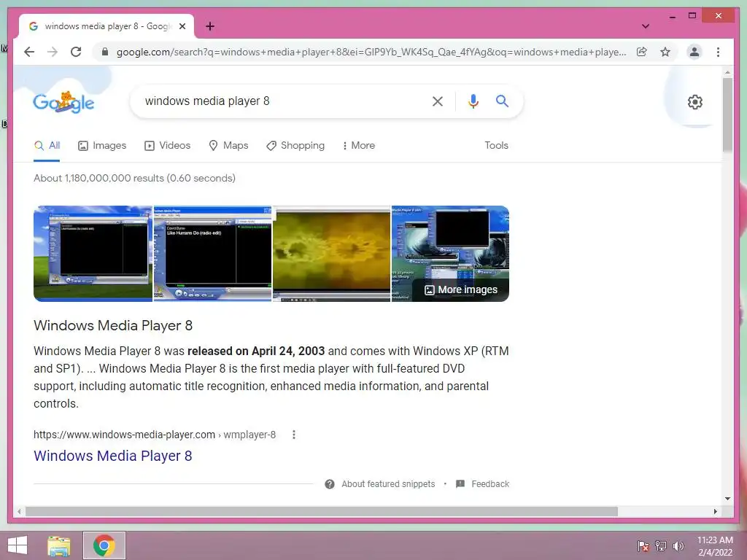Image resolution: width=747 pixels, height=560 pixels.
Task: Open the Action Center flag icon
Action: (x=643, y=545)
